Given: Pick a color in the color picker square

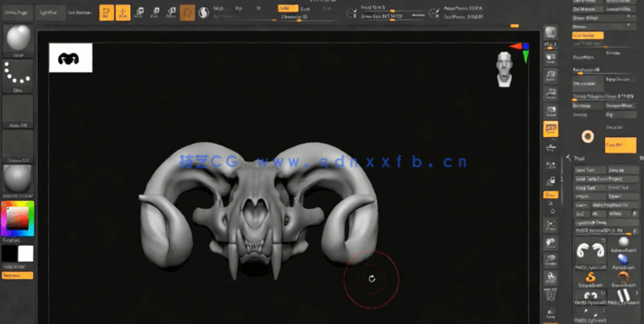Looking at the screenshot, I should tap(17, 217).
